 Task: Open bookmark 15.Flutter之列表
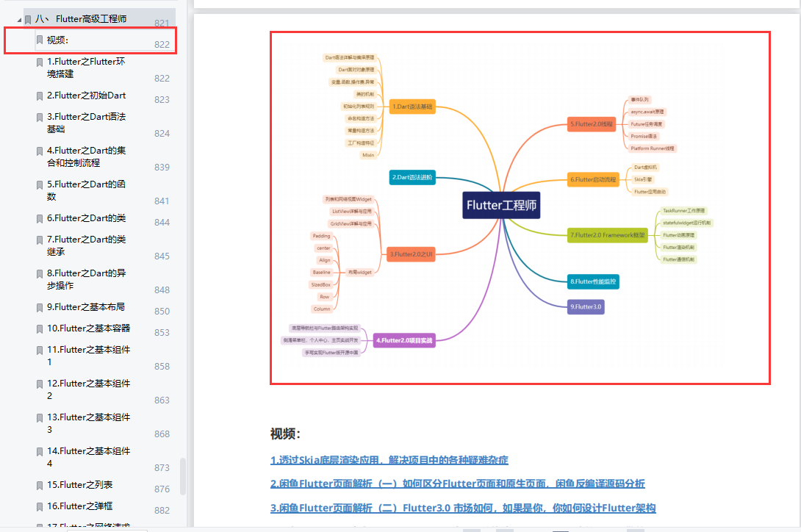(79, 485)
